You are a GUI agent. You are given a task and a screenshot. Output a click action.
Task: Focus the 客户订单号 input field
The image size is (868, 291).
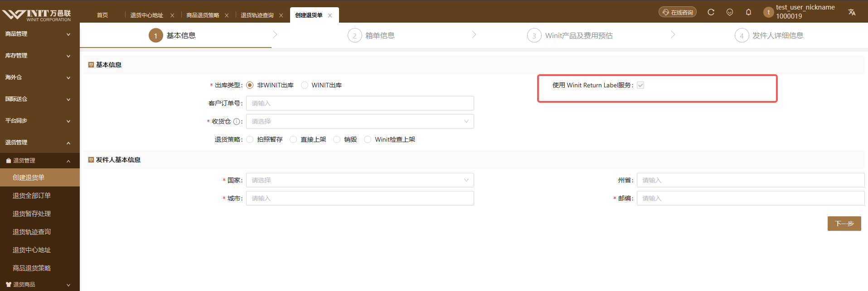click(360, 103)
